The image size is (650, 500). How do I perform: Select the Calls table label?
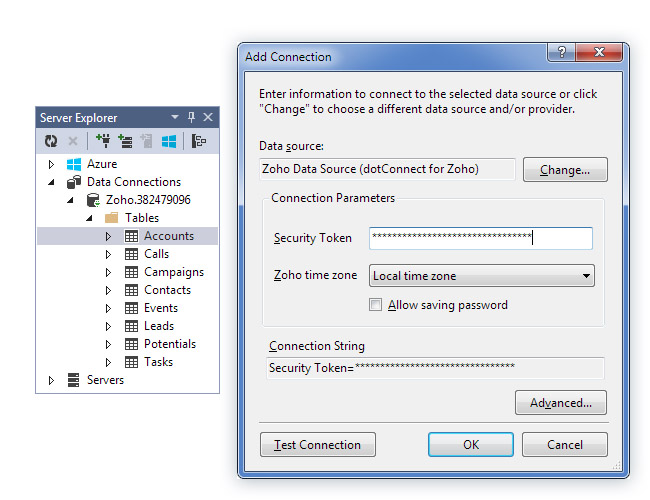pos(156,254)
